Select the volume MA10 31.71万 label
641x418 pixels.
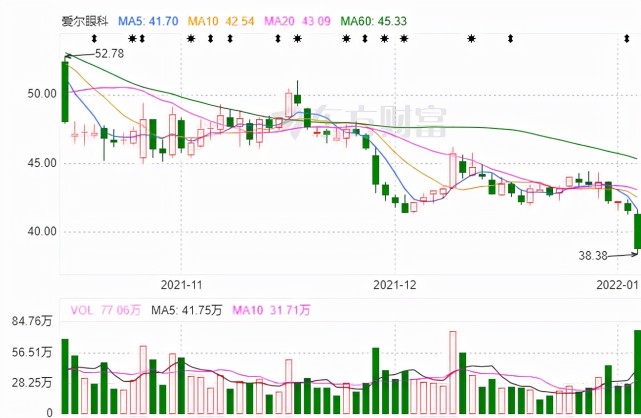tap(271, 310)
